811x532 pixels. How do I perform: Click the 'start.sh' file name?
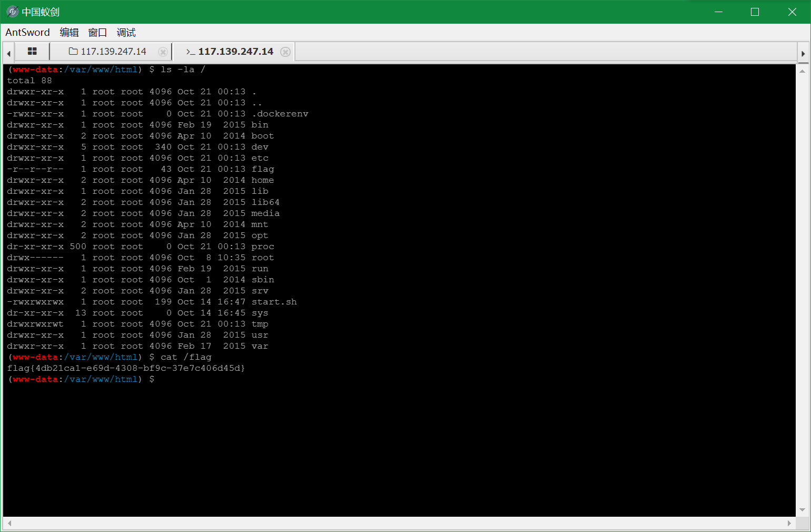tap(274, 302)
